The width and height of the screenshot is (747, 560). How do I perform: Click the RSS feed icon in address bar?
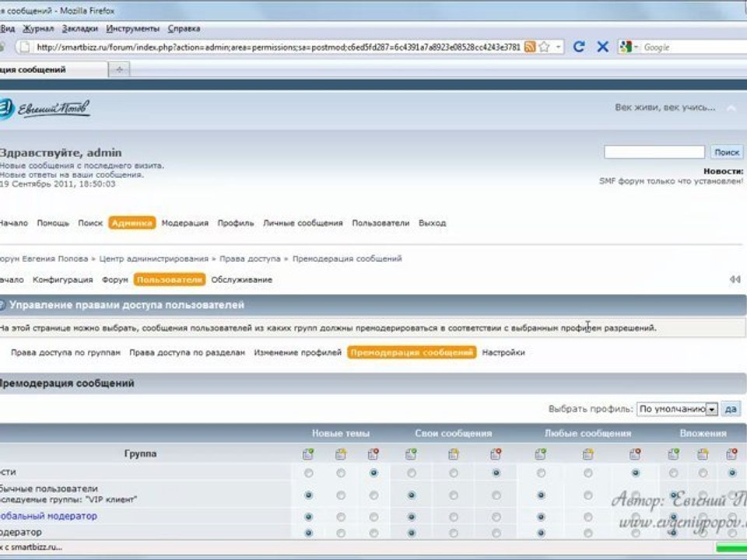click(x=530, y=47)
